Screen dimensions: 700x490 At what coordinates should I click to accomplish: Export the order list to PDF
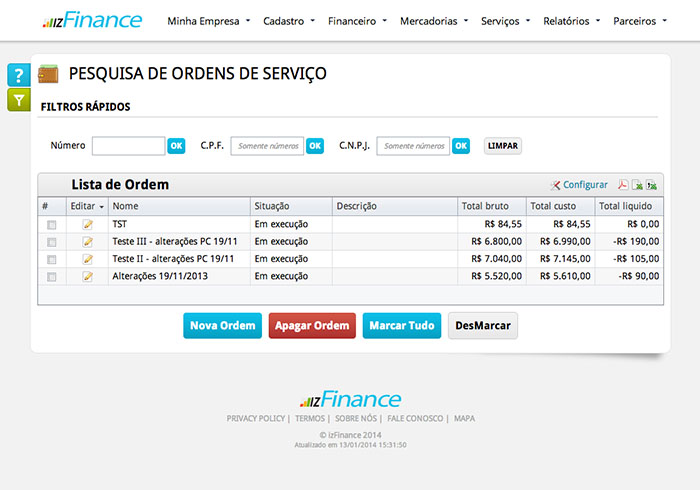(622, 185)
